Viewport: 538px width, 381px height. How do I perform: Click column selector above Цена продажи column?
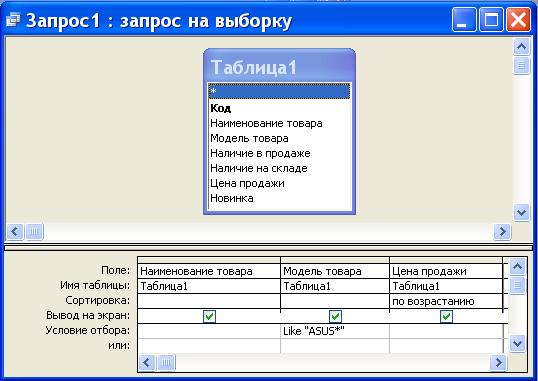coord(446,260)
